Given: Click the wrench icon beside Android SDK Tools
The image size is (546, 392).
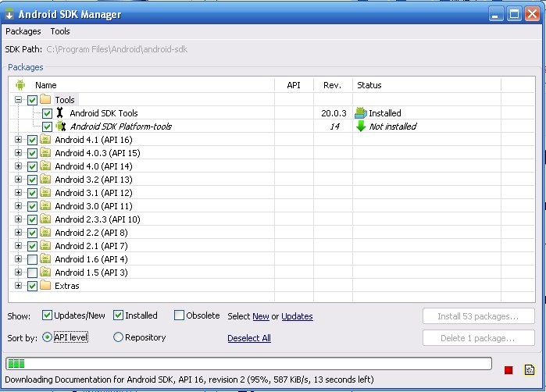Looking at the screenshot, I should pos(60,112).
